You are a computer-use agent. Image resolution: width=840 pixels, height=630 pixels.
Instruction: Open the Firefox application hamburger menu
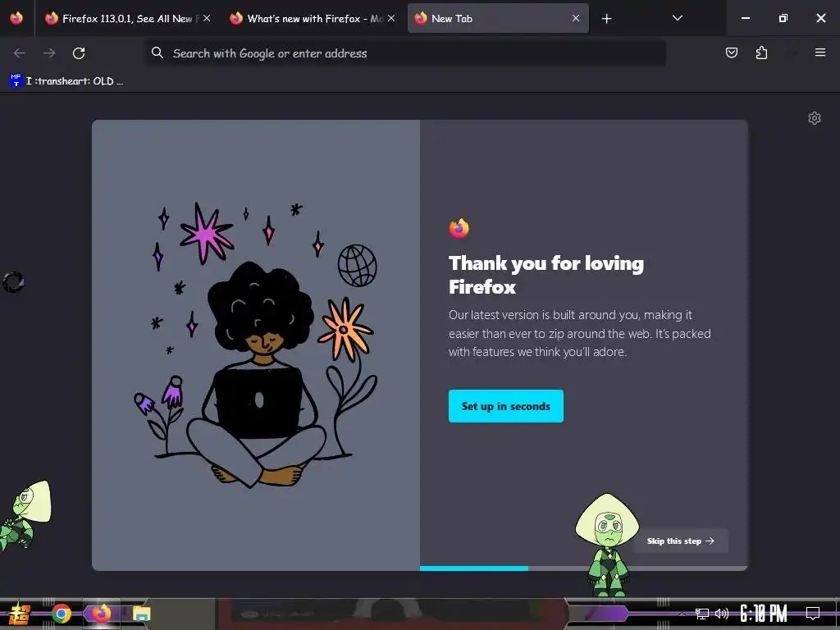819,52
